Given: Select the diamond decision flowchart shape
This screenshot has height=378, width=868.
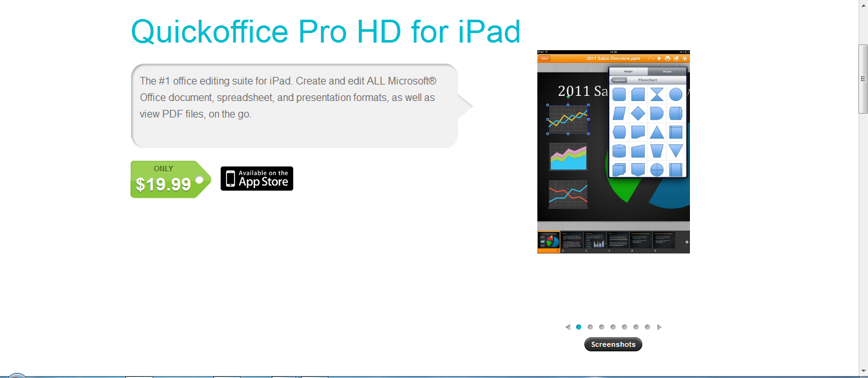Looking at the screenshot, I should coord(637,114).
